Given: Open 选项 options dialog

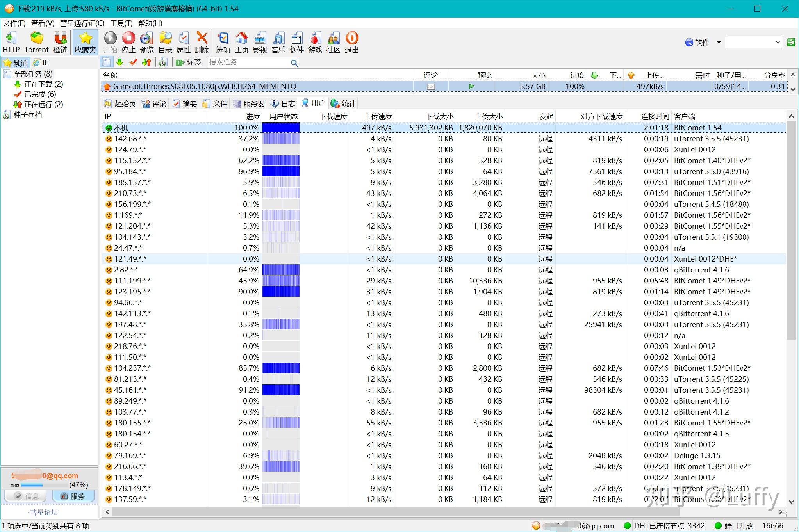Looking at the screenshot, I should pos(223,42).
